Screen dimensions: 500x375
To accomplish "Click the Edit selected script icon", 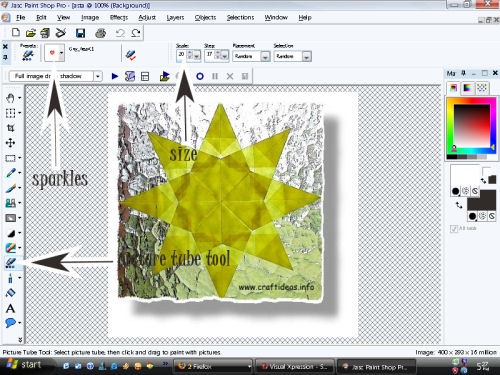I will coord(130,76).
